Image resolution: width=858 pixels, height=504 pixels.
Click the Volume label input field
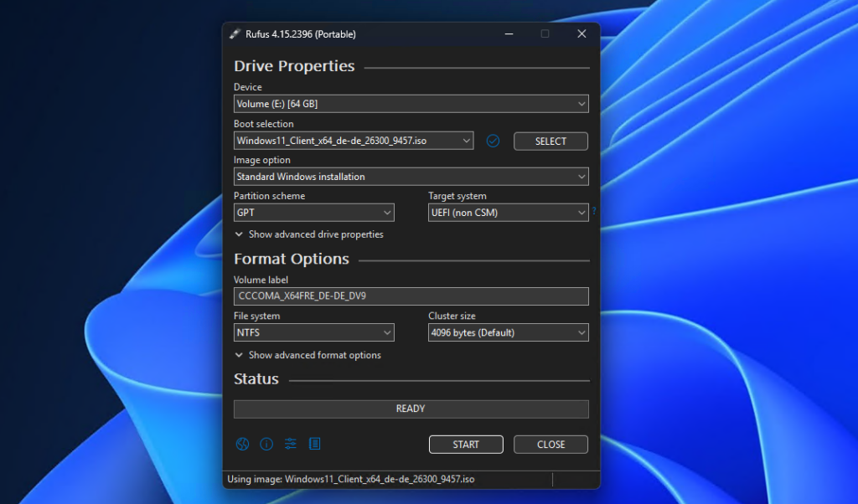tap(411, 296)
